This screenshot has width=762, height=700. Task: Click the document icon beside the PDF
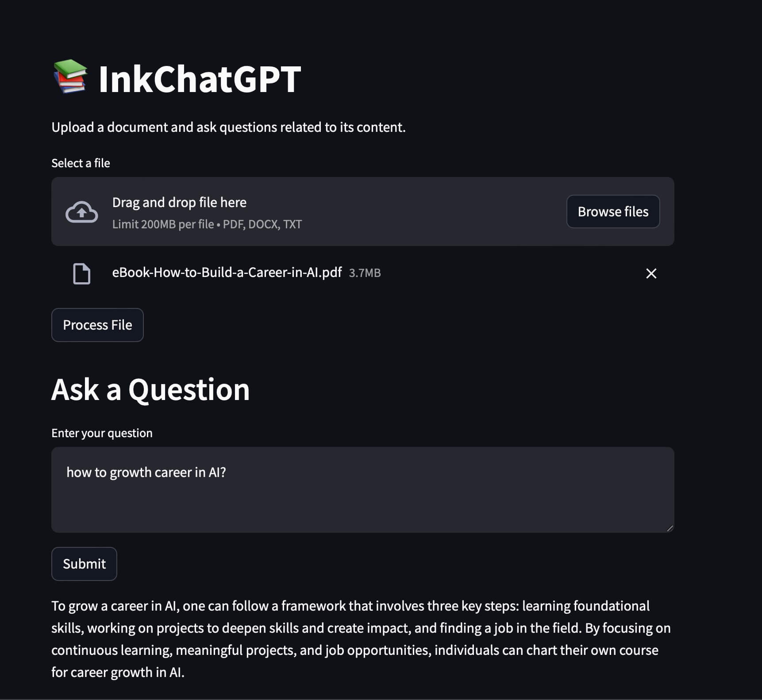pyautogui.click(x=81, y=273)
